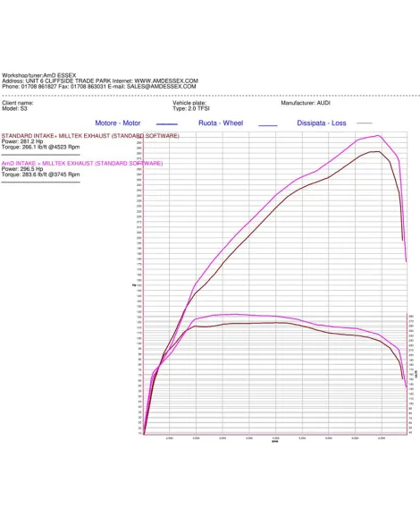Click the 'STANDARD INTAKE+ MILLTEK EXHAUST' run title
The width and height of the screenshot is (420, 526).
(90, 136)
